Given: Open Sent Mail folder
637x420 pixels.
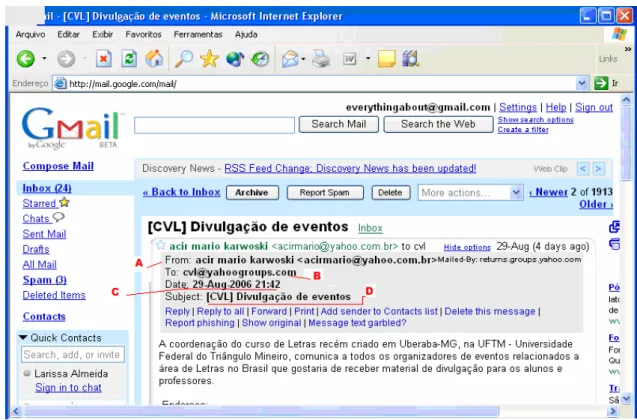Looking at the screenshot, I should click(x=44, y=234).
